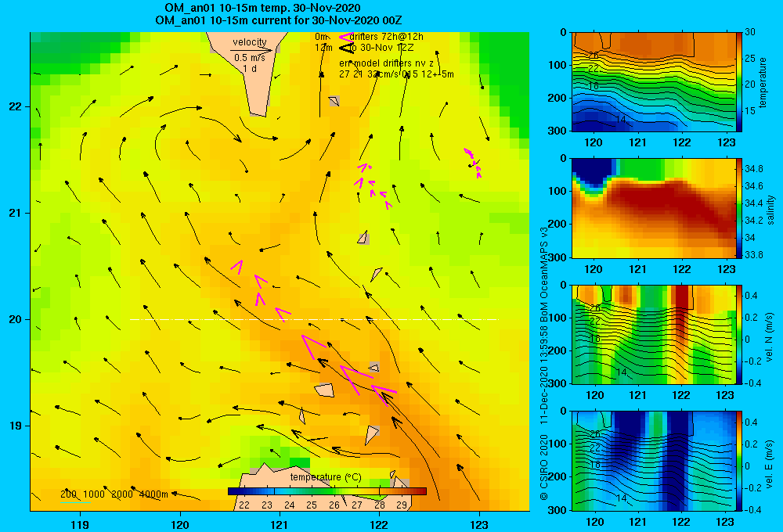Click the '11-Dec-2020 13:59:58' timestamp text
This screenshot has height=532, width=783.
(544, 374)
